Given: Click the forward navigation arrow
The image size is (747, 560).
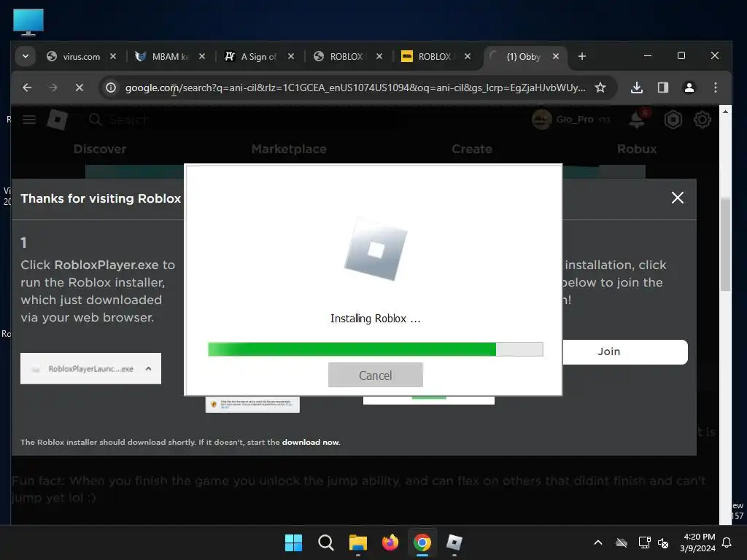Looking at the screenshot, I should pyautogui.click(x=53, y=87).
